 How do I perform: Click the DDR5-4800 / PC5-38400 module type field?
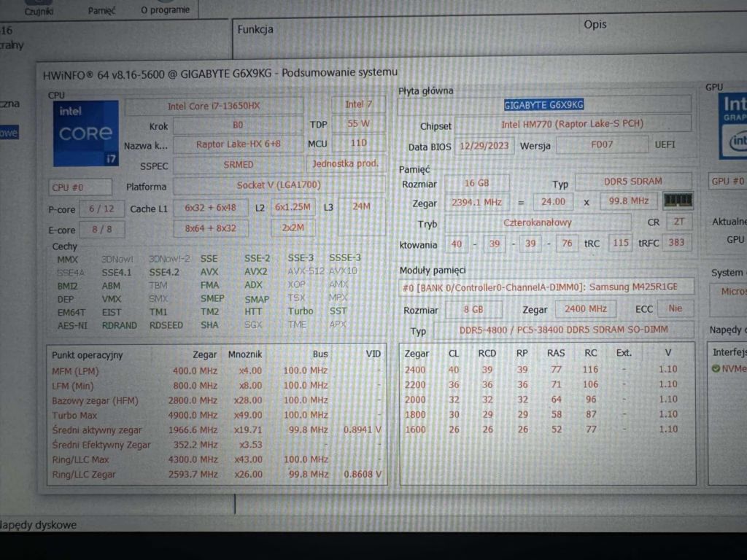[563, 330]
